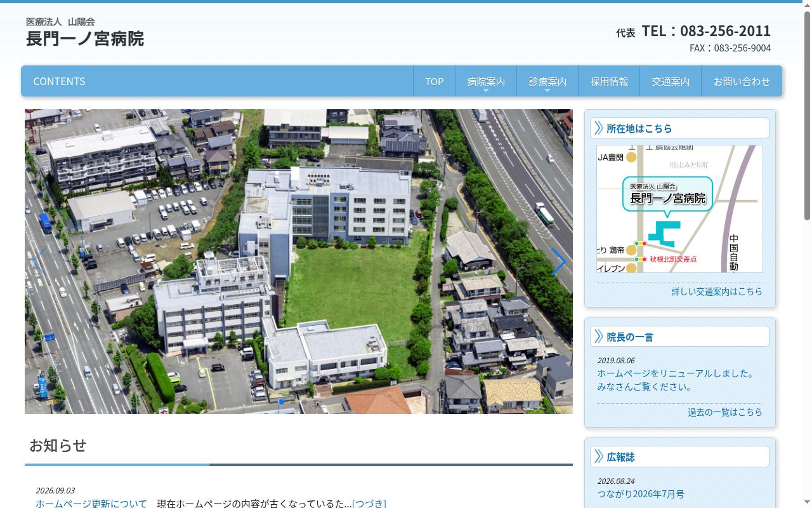This screenshot has height=508, width=812.
Task: Follow the 詳しい交通案内はこちら link
Action: (x=717, y=291)
